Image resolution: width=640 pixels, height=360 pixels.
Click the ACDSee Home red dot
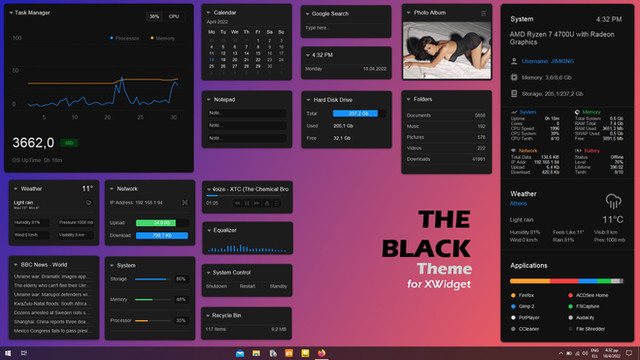click(570, 295)
